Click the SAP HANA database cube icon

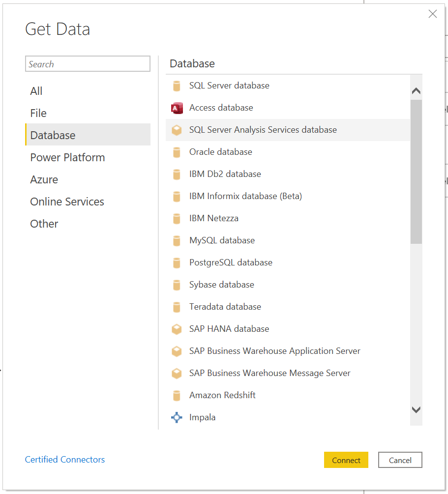pos(177,329)
